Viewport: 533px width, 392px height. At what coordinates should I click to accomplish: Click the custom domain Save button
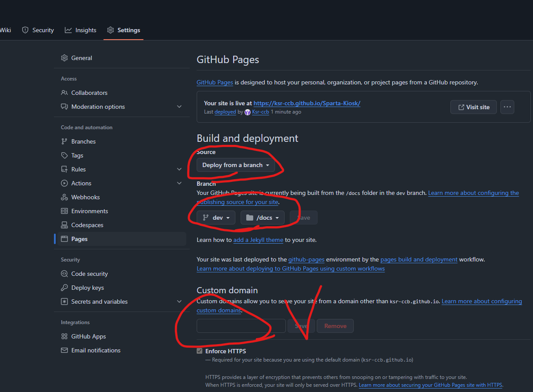[x=302, y=326]
